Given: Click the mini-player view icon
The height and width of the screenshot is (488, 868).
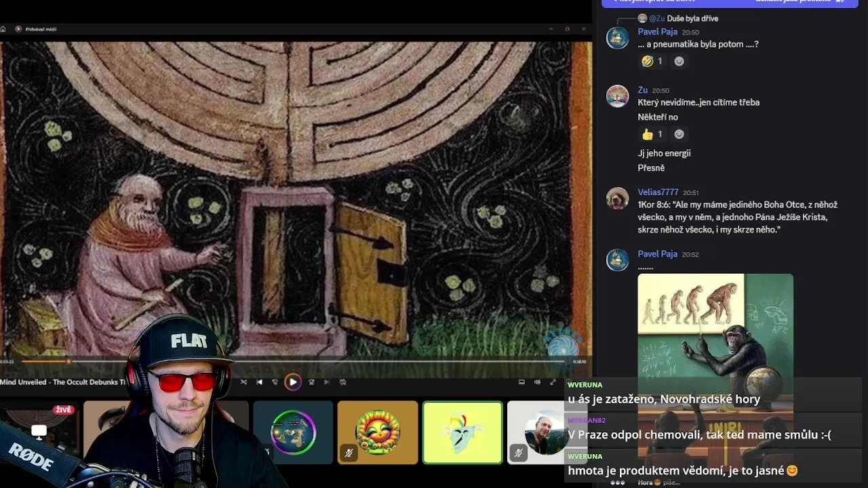Looking at the screenshot, I should point(521,382).
